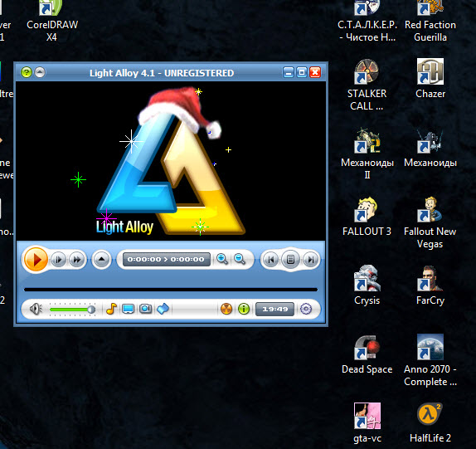Skip to the previous track
The image size is (476, 449).
pyautogui.click(x=270, y=260)
